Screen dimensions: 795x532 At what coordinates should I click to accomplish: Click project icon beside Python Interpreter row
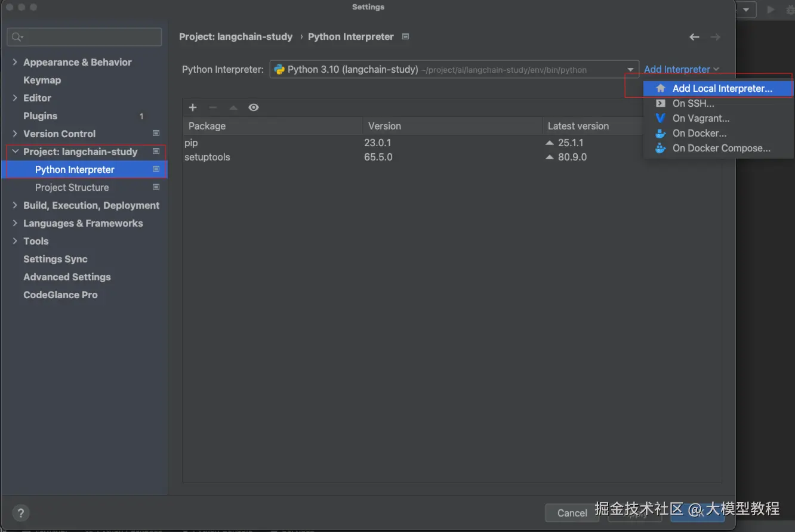tap(156, 169)
